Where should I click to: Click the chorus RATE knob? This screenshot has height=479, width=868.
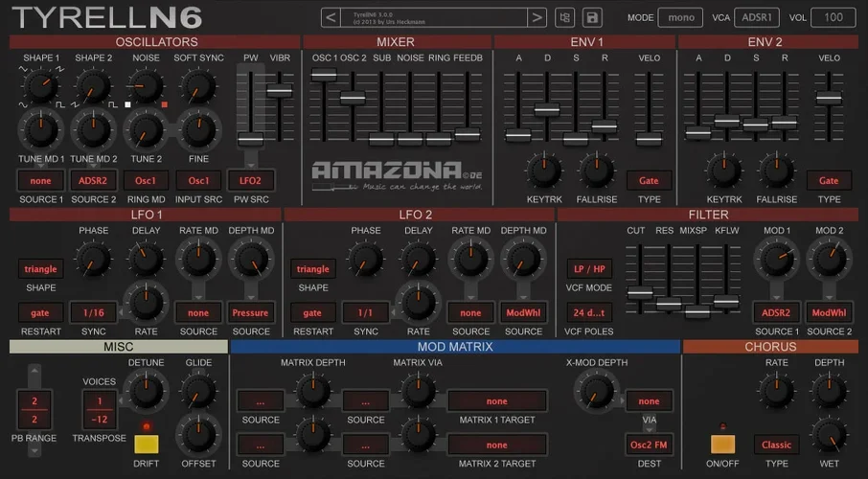coord(776,390)
